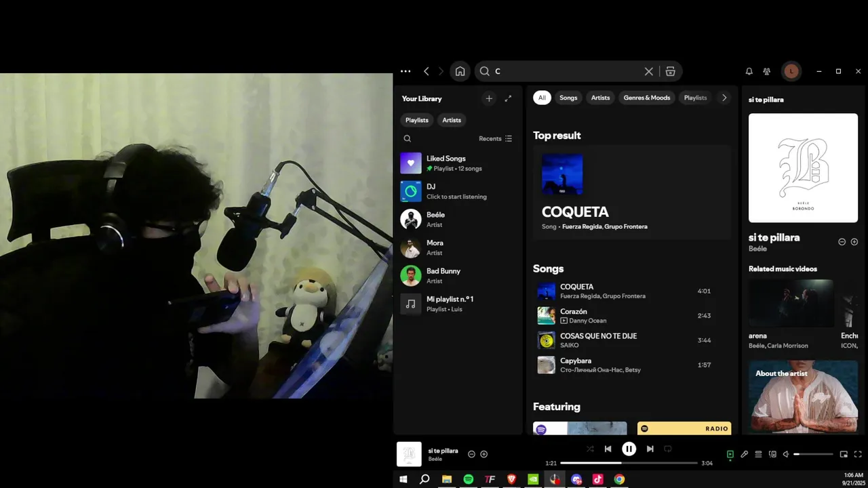The image size is (868, 488).
Task: Open the arena music video thumbnail
Action: click(x=791, y=304)
